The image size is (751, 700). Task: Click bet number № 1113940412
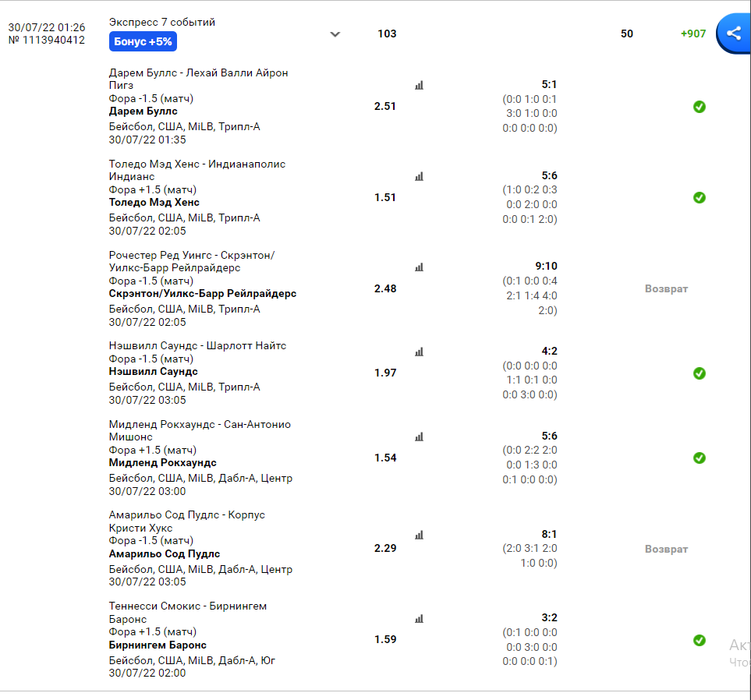coord(47,41)
